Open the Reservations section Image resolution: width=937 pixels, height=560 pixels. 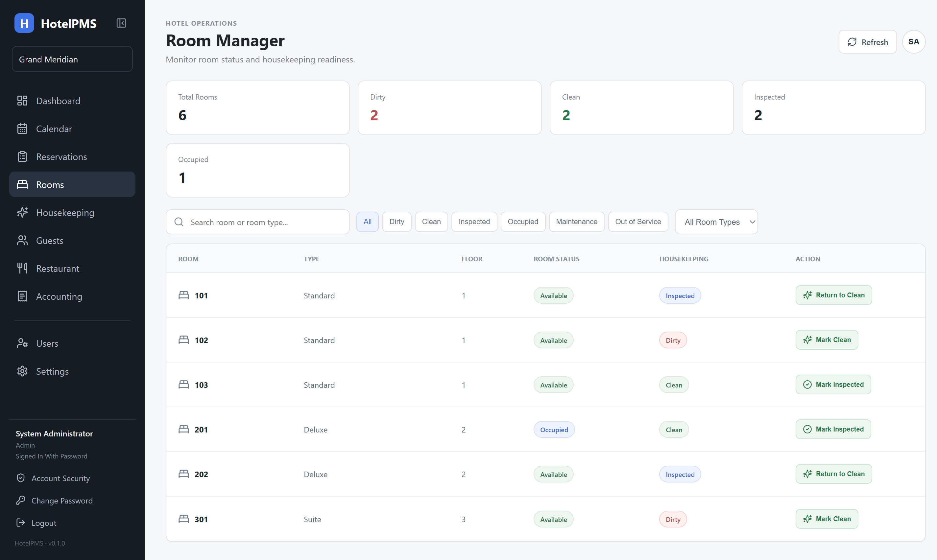(72, 157)
